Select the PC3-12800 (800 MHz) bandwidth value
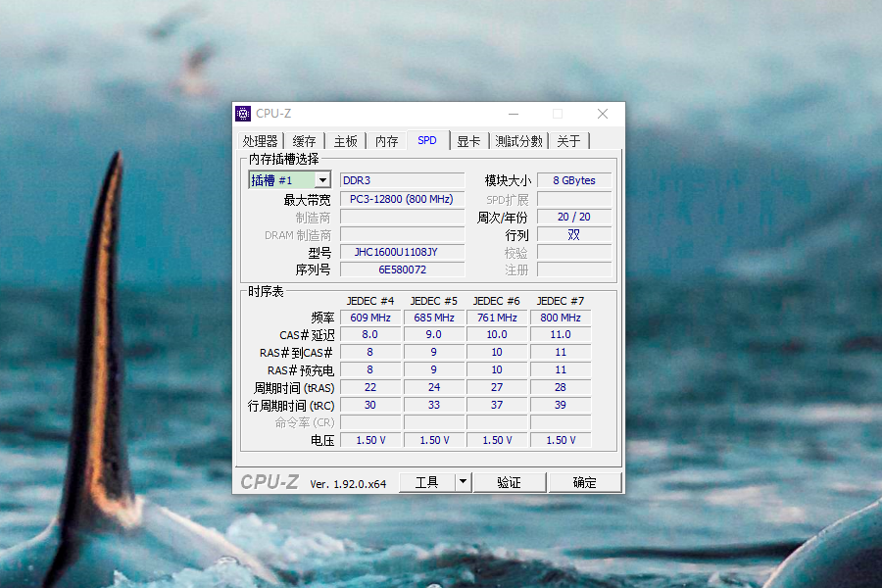 402,199
